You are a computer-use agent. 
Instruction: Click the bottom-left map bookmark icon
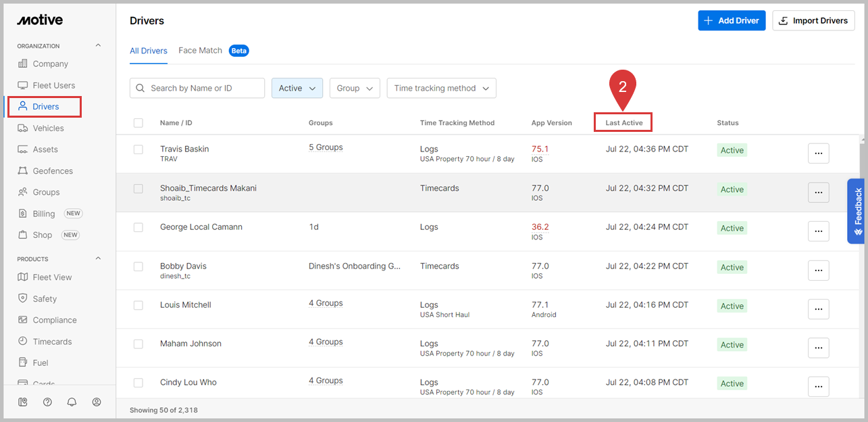coord(23,402)
